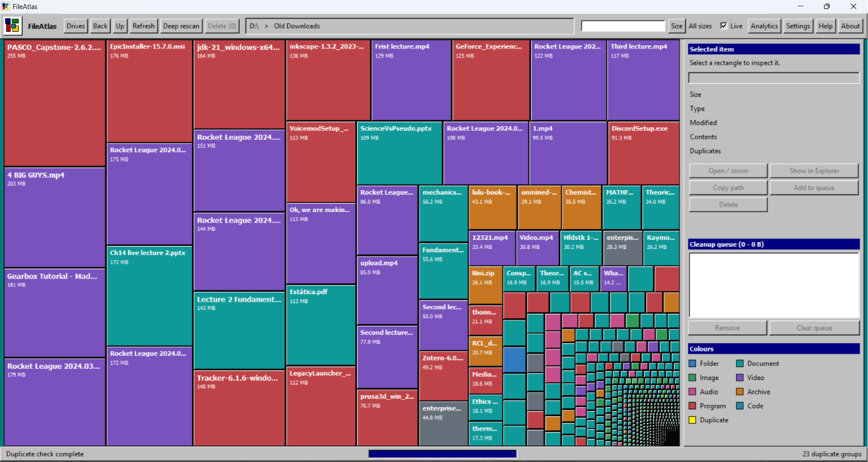Image resolution: width=868 pixels, height=462 pixels.
Task: Select the jdk-21_windows-x64 rectangle
Action: pyautogui.click(x=239, y=84)
